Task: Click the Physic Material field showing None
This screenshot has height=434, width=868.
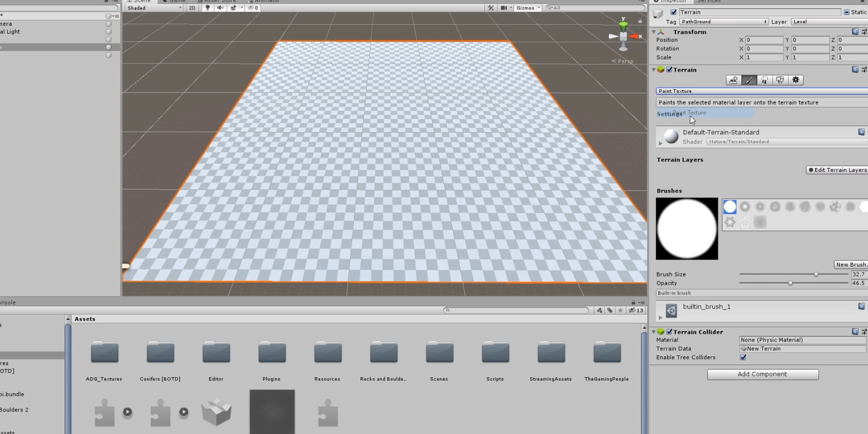Action: (x=803, y=340)
